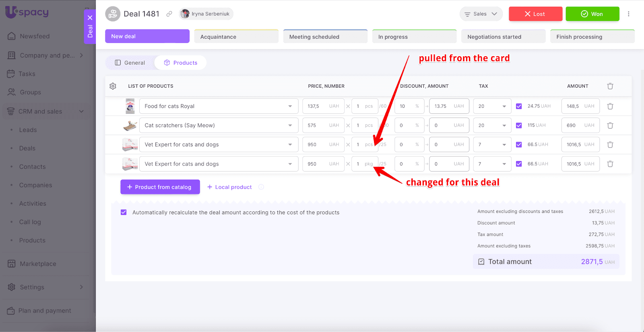Open the Sales funnel dropdown

pyautogui.click(x=481, y=14)
